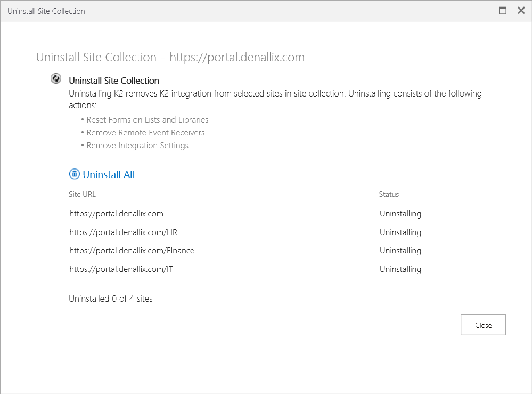The height and width of the screenshot is (394, 532).
Task: Click the Uninstall All link
Action: click(109, 174)
